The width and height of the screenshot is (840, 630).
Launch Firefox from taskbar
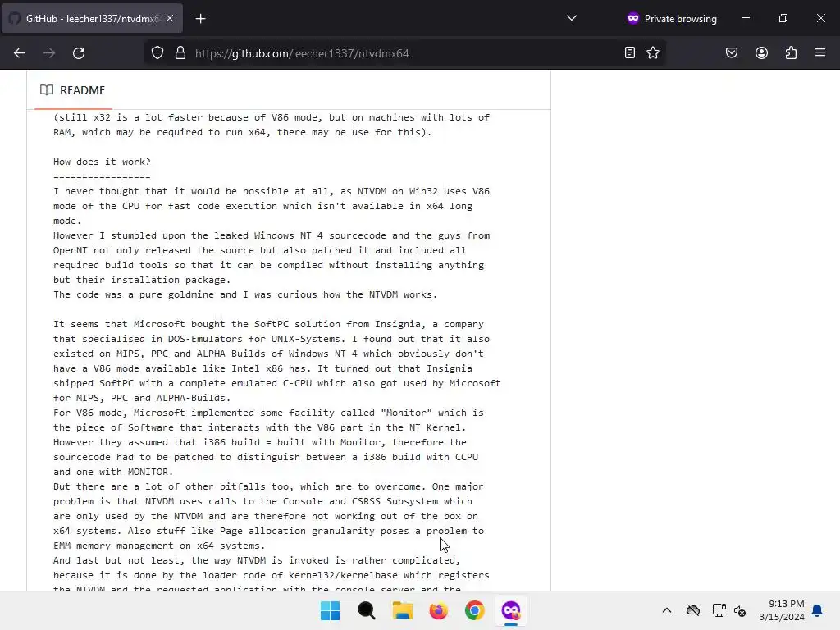(438, 610)
